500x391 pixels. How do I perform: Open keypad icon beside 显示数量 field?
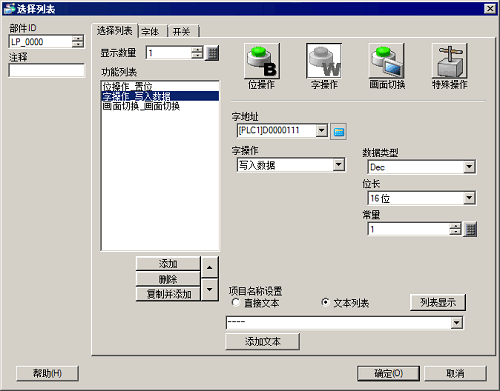coord(212,53)
